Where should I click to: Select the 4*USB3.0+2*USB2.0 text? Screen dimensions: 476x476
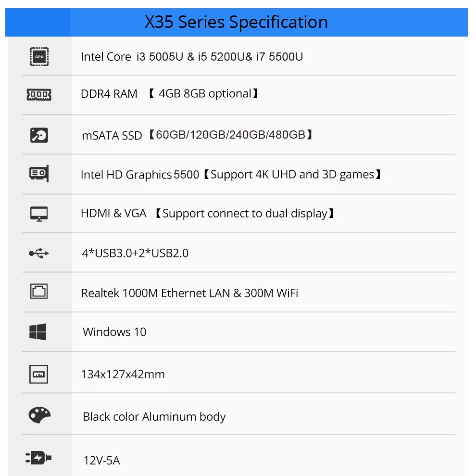pos(135,253)
